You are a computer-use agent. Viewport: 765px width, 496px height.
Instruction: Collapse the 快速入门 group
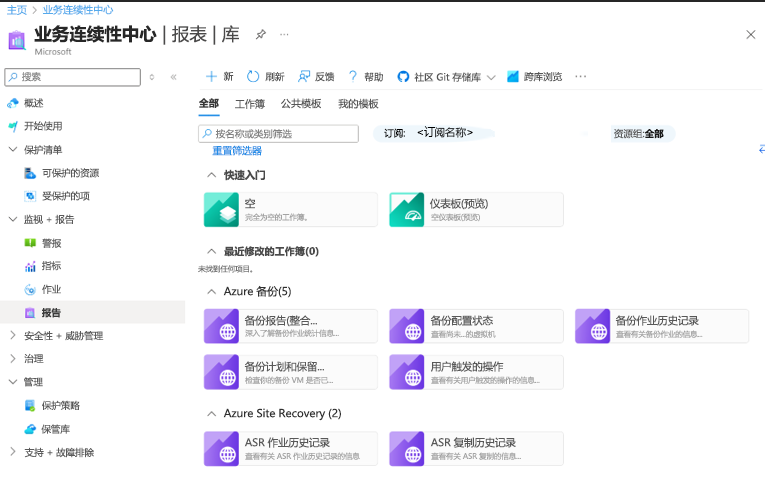tap(211, 175)
